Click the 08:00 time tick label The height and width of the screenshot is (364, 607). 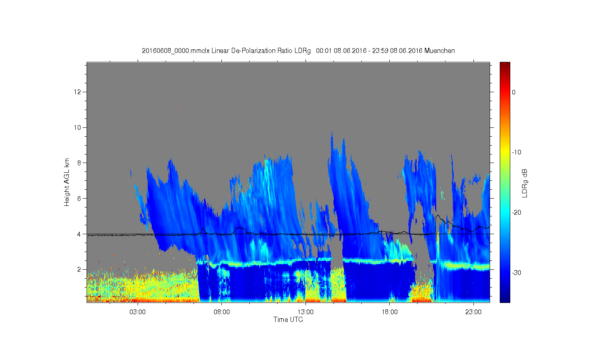222,312
